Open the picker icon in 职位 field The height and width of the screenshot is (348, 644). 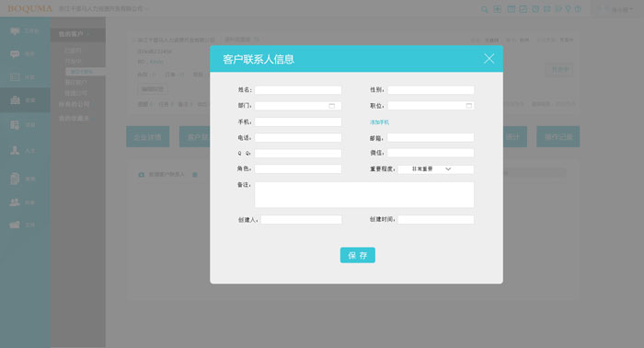(x=468, y=106)
